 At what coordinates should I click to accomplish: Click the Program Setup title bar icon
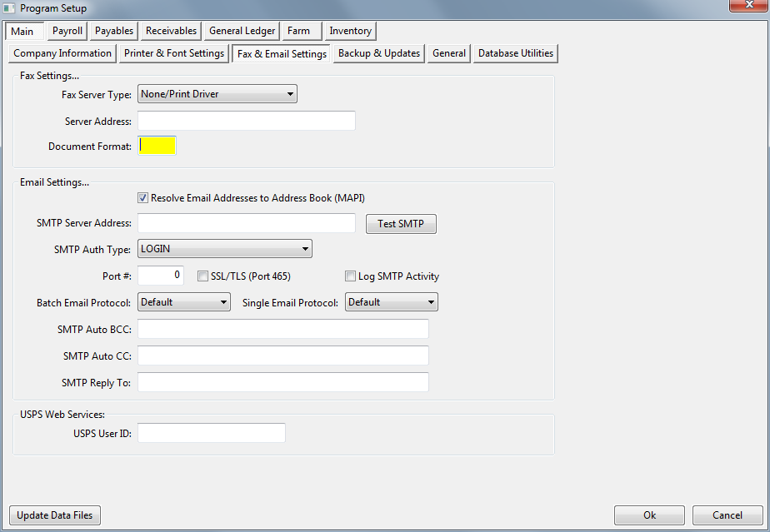(10, 7)
